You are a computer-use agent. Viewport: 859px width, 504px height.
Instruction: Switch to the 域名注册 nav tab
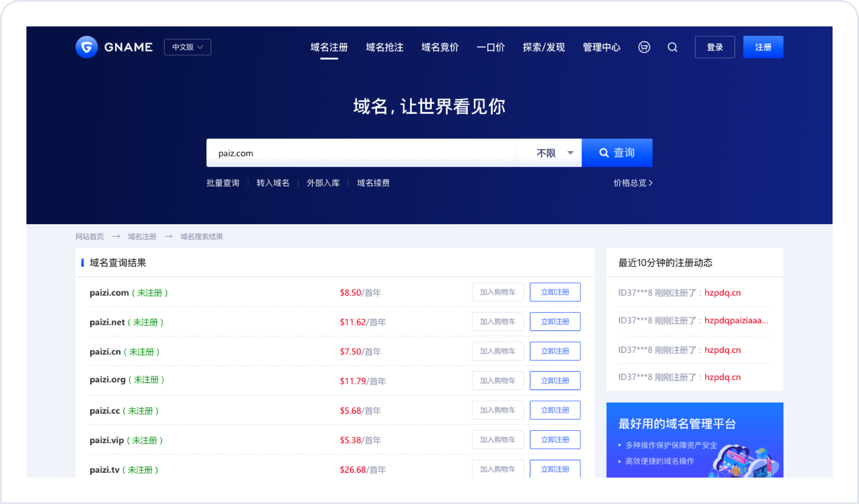[329, 47]
